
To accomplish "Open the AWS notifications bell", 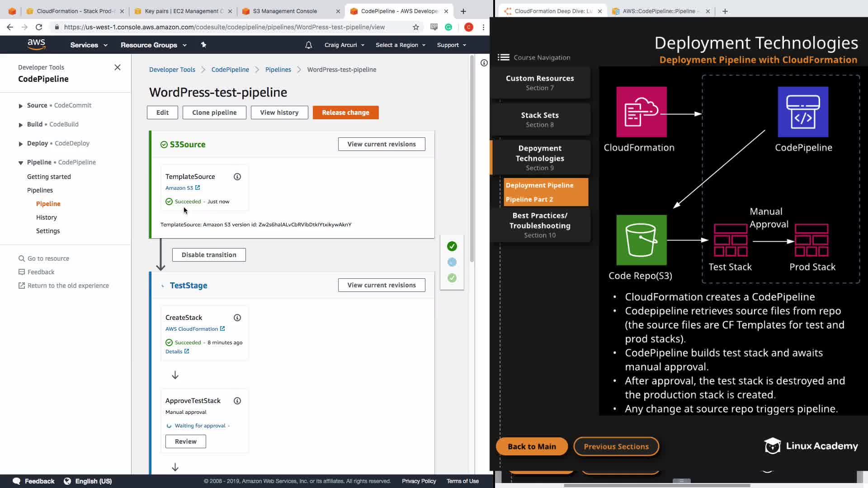I will tap(308, 45).
